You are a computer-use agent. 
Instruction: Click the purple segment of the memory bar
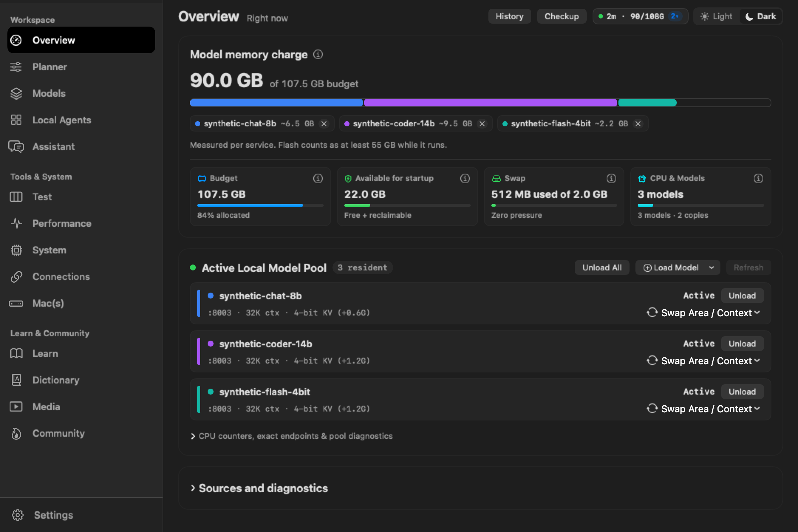point(490,103)
